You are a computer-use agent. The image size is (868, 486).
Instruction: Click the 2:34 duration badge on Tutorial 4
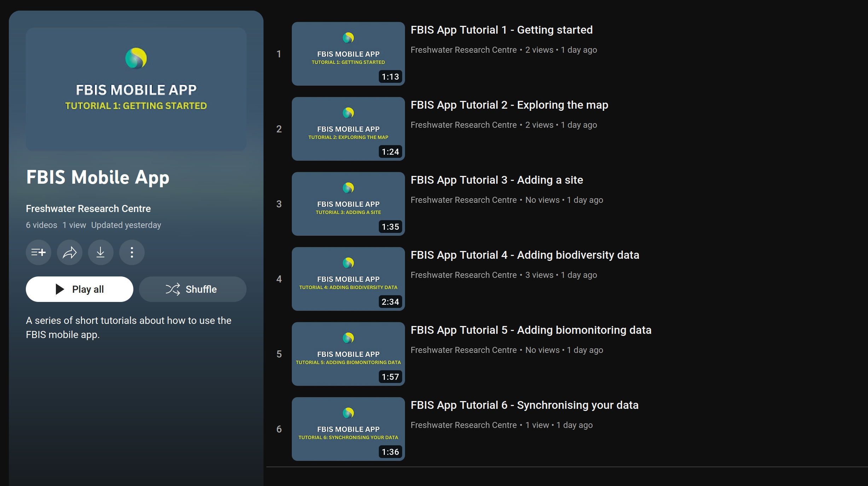click(x=390, y=302)
